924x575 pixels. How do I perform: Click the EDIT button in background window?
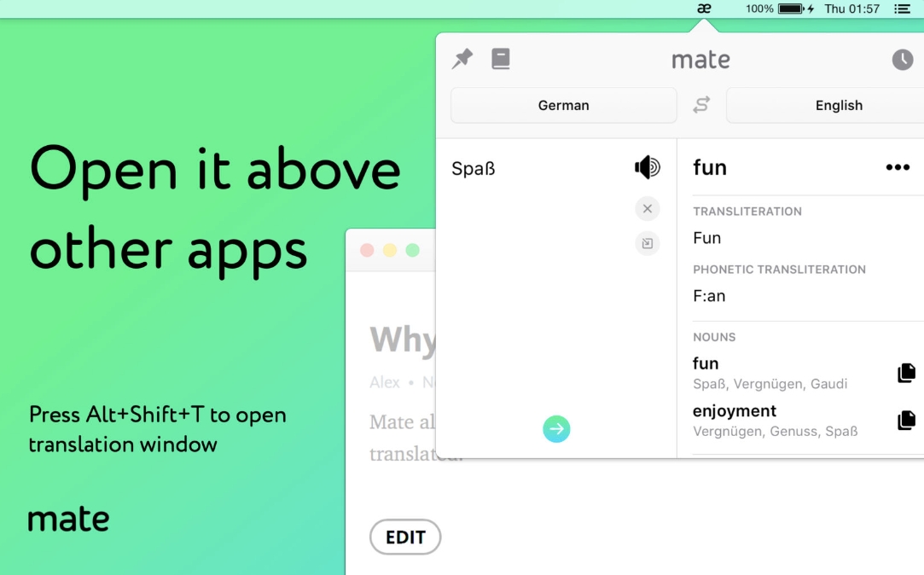[x=405, y=537]
